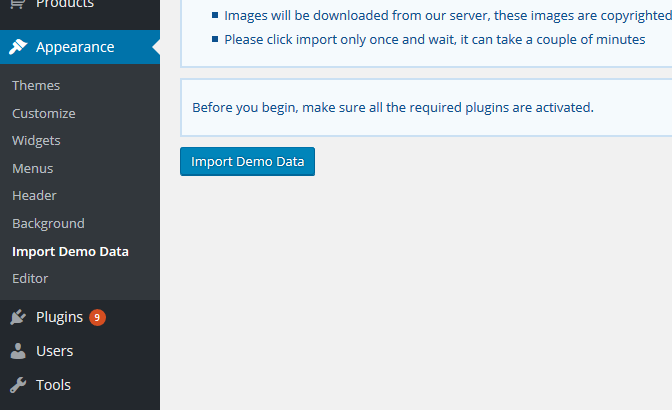Click the Appearance paintbrush icon
The image size is (672, 410).
(x=18, y=47)
